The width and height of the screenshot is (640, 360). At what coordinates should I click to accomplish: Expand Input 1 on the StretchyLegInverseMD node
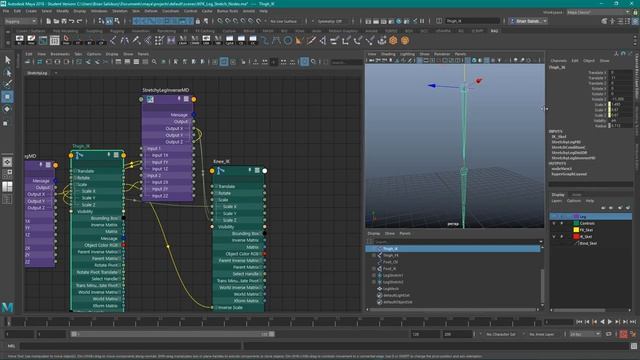click(145, 149)
